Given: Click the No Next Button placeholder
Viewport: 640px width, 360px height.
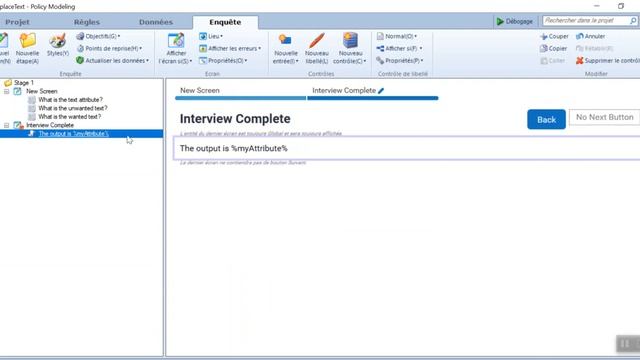Looking at the screenshot, I should coord(604,117).
